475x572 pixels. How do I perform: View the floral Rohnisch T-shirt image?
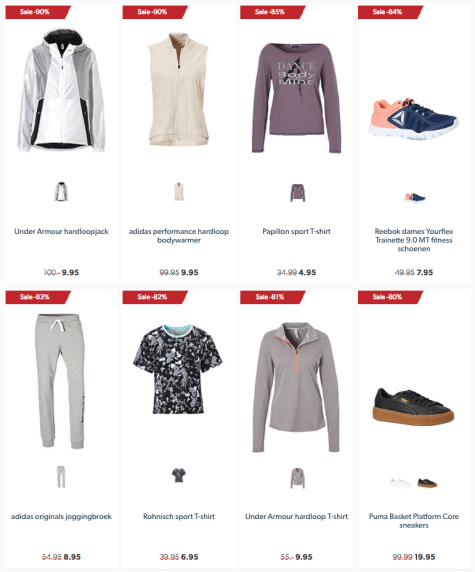click(178, 369)
